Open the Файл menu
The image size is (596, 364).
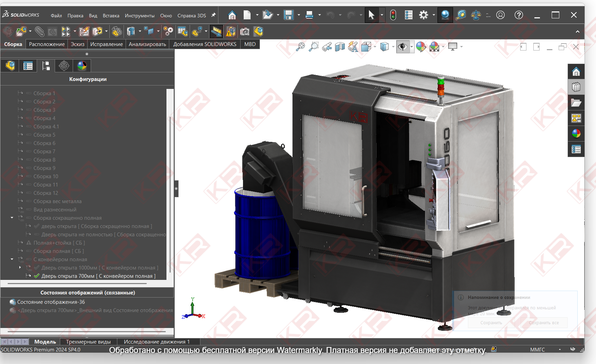[x=56, y=16]
